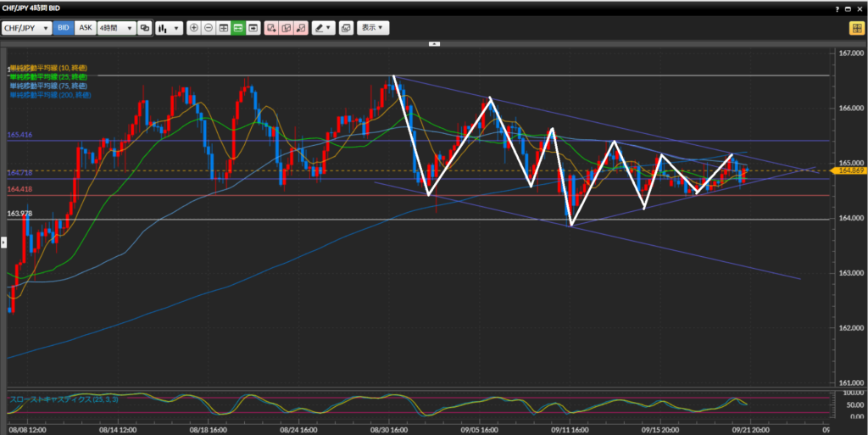Open the CHF/JPY currency pair dropdown
Screen dimensions: 868x435
pos(27,28)
